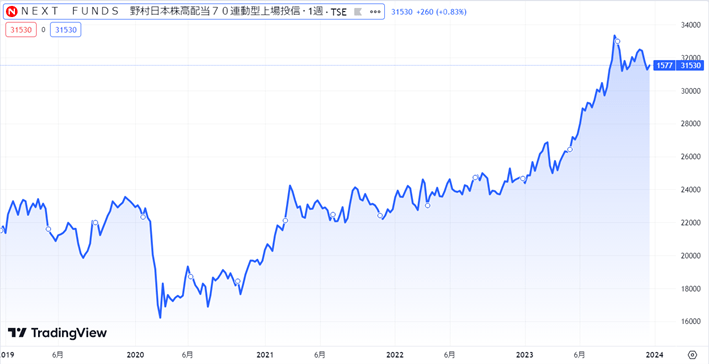This screenshot has height=364, width=709.
Task: Click the 26000 price axis label
Action: tap(691, 157)
